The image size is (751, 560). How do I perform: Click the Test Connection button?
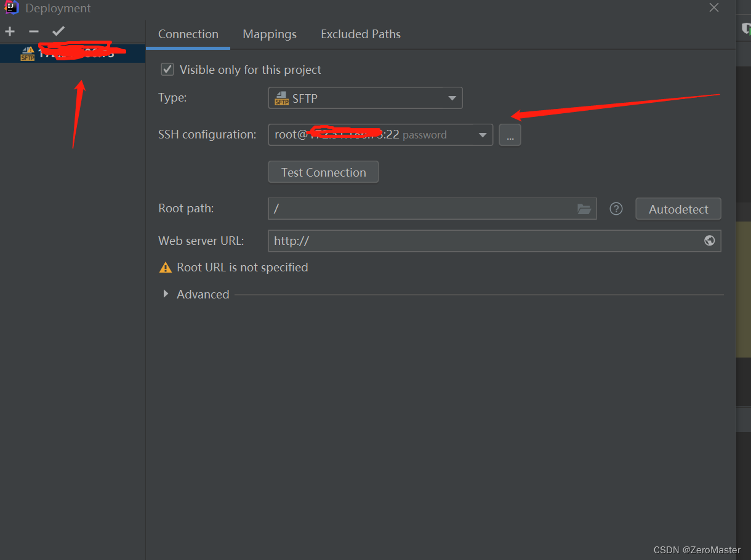click(323, 172)
